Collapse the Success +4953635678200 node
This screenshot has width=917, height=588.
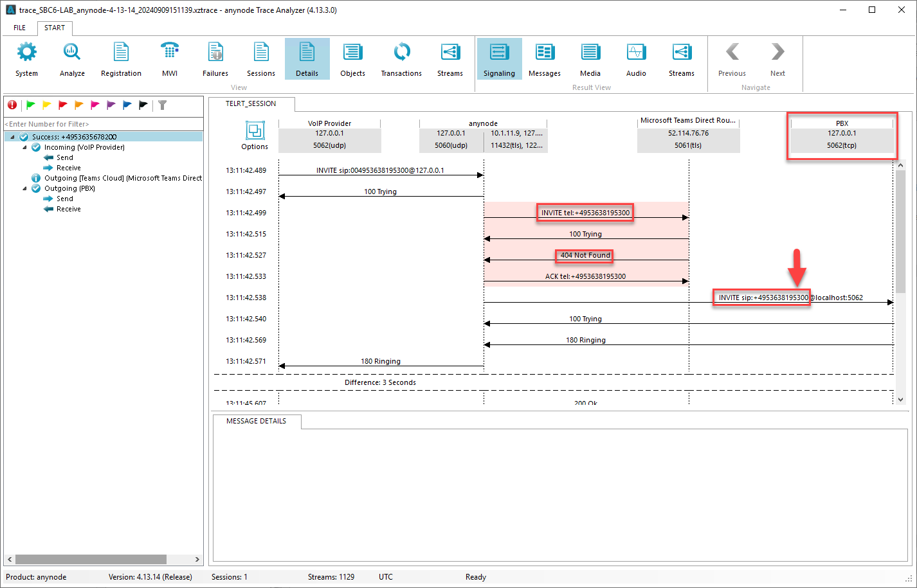tap(12, 137)
